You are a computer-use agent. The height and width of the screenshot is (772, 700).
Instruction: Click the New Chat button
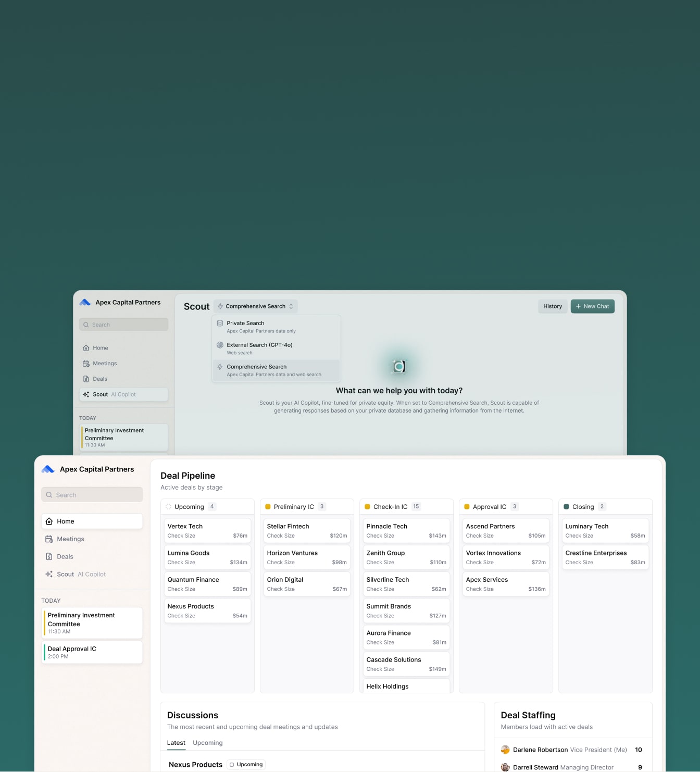click(x=592, y=306)
